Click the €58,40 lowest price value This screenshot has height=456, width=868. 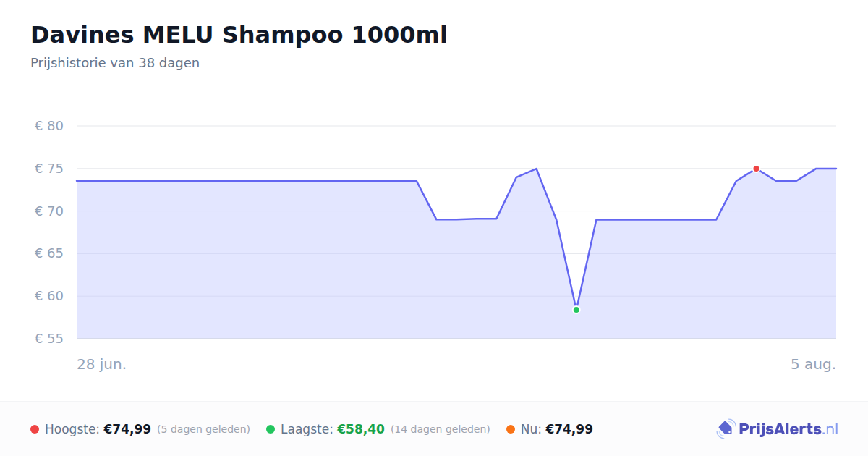tap(361, 429)
